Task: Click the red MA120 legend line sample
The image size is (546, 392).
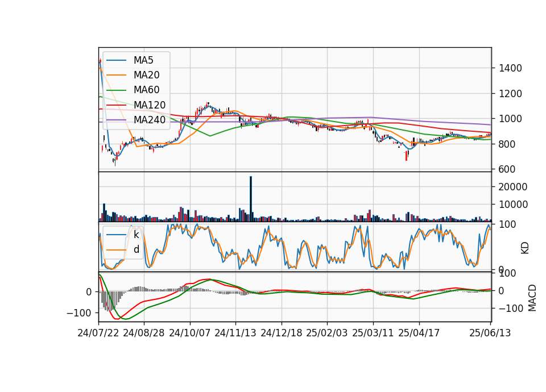Action: tap(116, 105)
